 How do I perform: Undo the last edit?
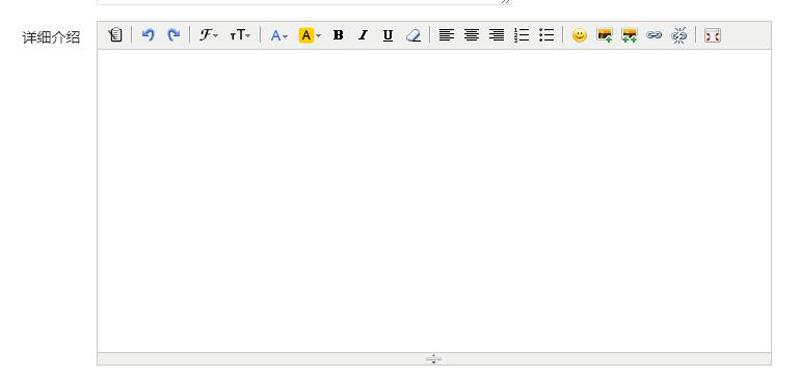pyautogui.click(x=148, y=35)
